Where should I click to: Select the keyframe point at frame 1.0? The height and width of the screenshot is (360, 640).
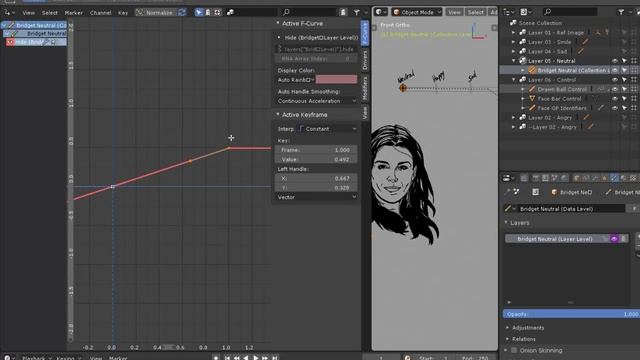(229, 148)
